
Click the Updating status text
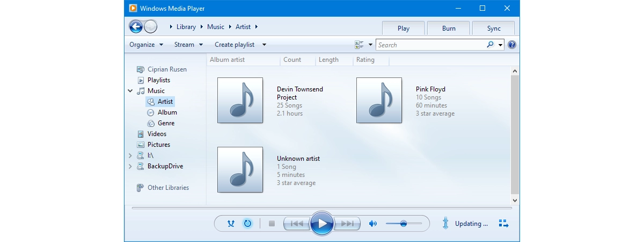pos(471,224)
